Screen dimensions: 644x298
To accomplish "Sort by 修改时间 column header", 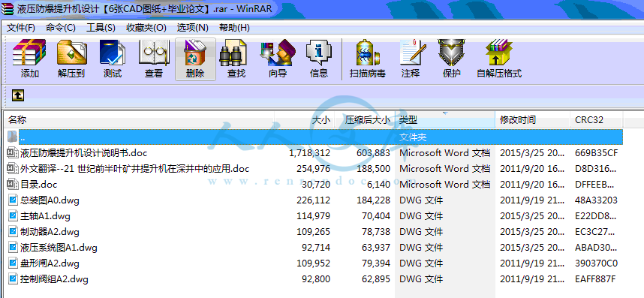I will pyautogui.click(x=533, y=120).
